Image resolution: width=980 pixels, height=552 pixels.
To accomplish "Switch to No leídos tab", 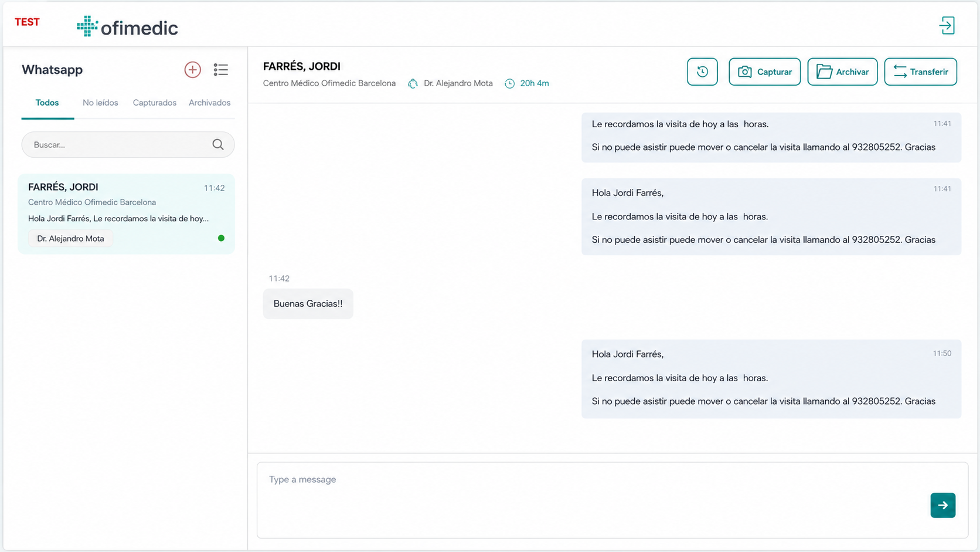I will pos(100,103).
